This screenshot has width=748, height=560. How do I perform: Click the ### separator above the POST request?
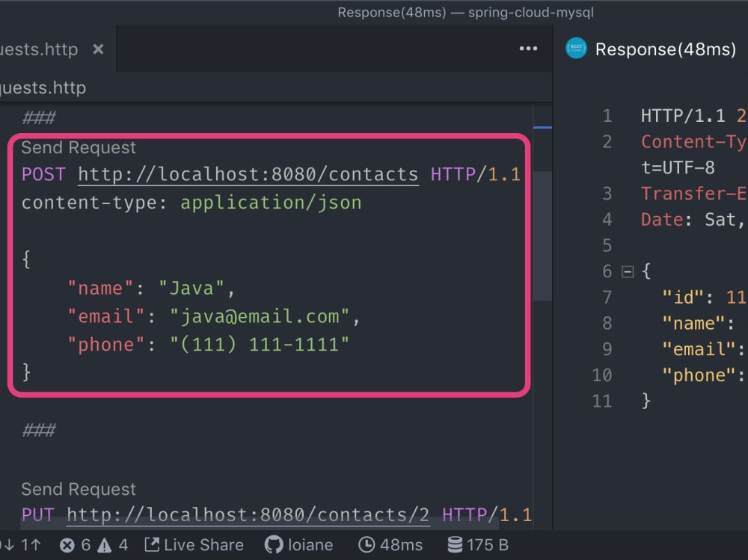pyautogui.click(x=39, y=118)
